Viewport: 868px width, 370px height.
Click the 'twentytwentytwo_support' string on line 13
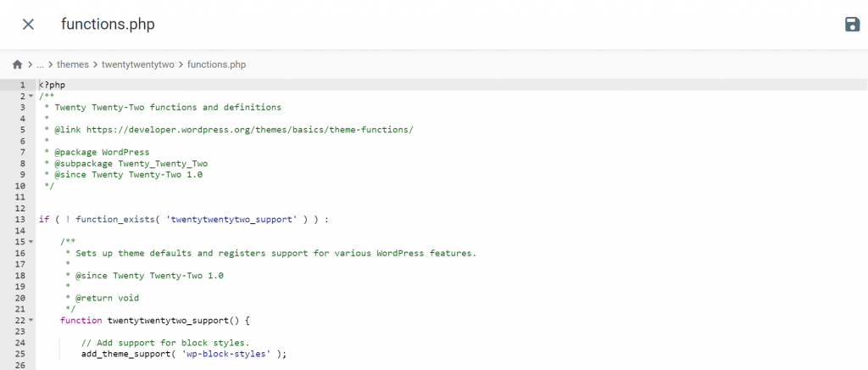coord(231,219)
